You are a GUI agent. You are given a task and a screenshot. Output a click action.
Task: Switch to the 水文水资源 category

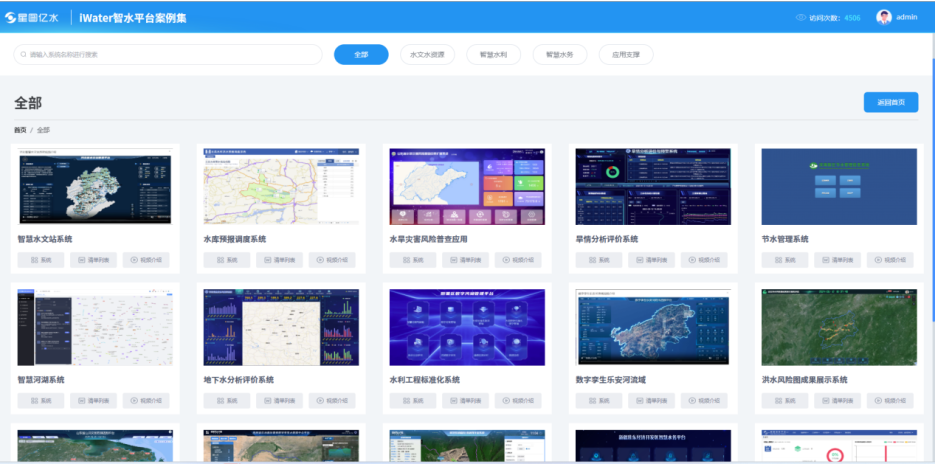427,54
